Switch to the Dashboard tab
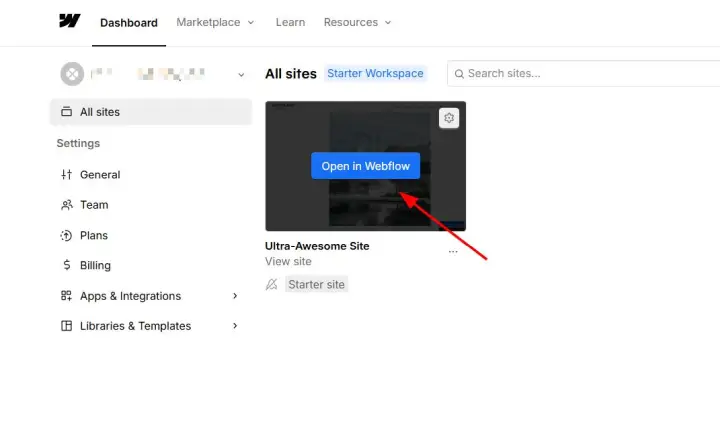 click(x=129, y=23)
